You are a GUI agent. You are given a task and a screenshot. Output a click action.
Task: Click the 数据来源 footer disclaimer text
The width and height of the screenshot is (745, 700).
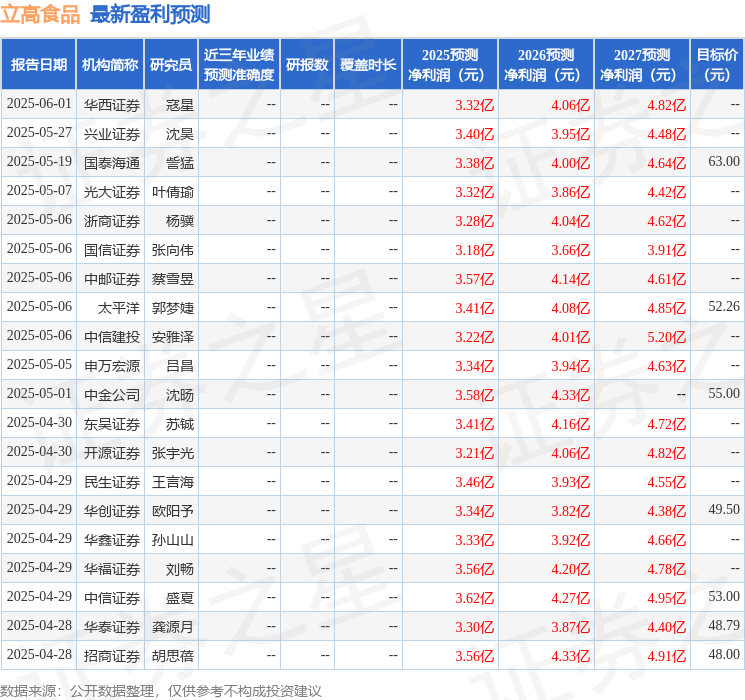pos(161,690)
